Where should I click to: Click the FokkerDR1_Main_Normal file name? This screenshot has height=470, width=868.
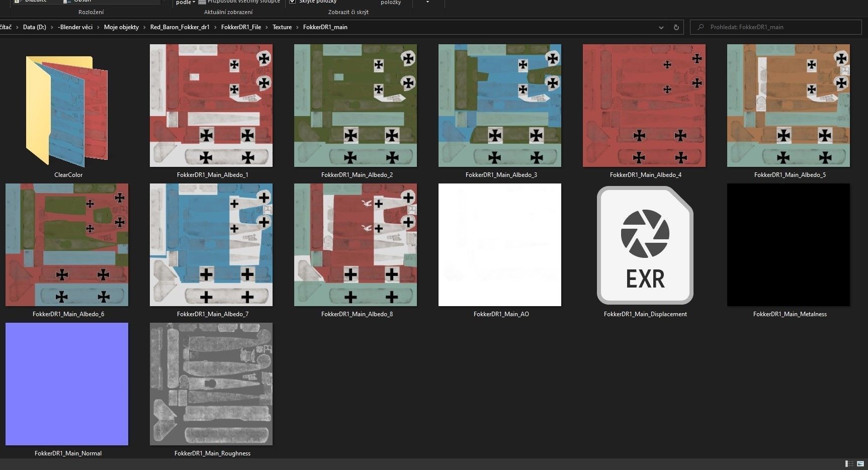(x=68, y=453)
